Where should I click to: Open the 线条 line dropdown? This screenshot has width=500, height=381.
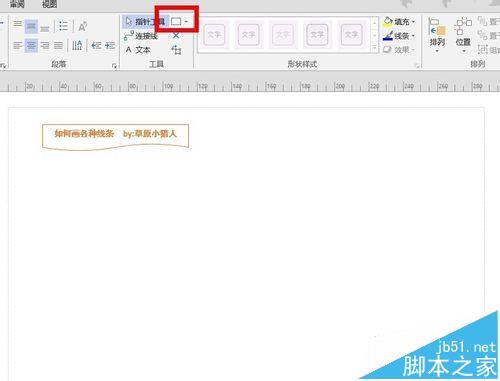(399, 36)
